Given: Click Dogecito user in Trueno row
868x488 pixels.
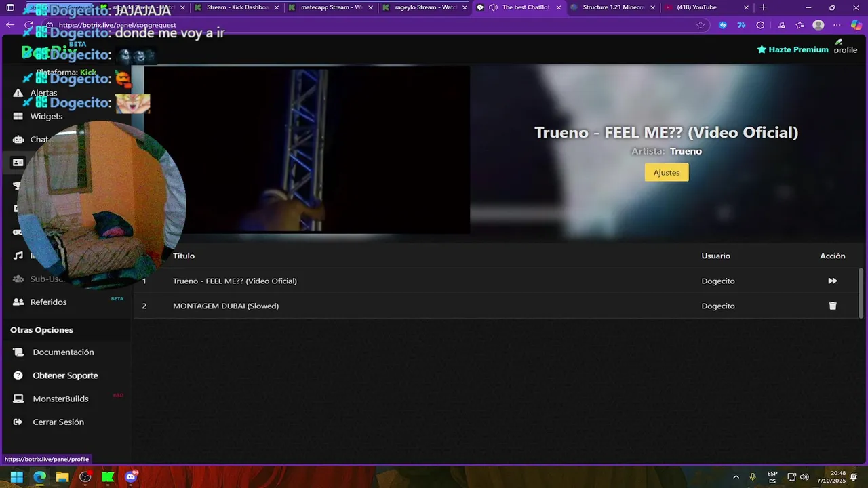Looking at the screenshot, I should [x=718, y=281].
